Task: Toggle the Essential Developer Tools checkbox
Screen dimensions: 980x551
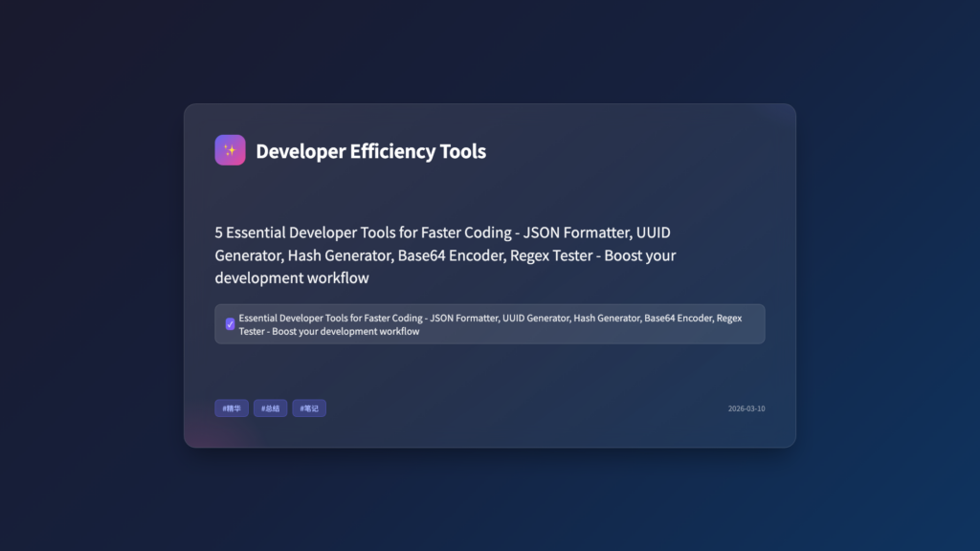Action: [x=230, y=324]
